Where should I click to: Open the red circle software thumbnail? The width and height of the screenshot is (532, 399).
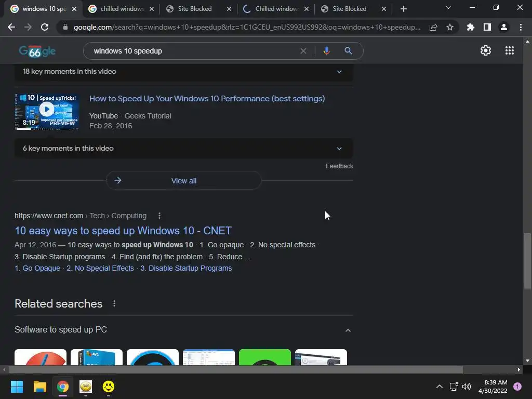pyautogui.click(x=41, y=357)
